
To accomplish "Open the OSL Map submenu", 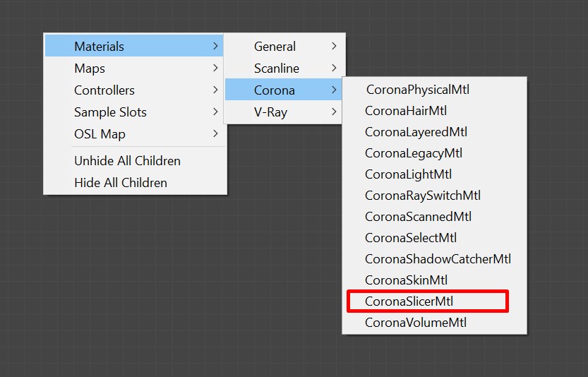I will click(x=134, y=133).
